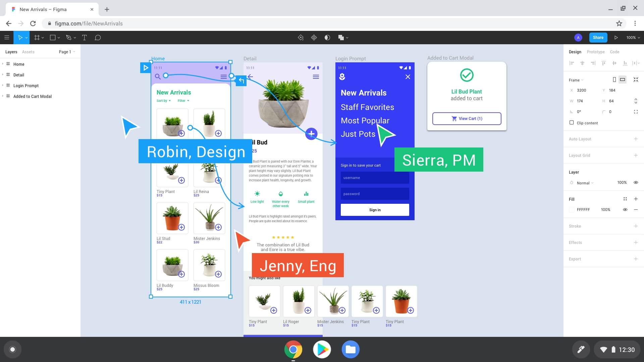Reload the browser page
Screen dimensions: 644x362
33,23
